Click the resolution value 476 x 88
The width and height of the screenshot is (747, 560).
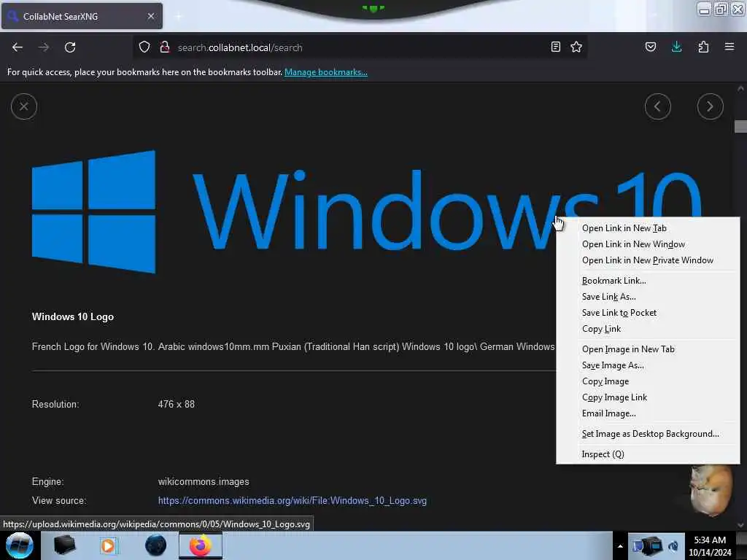coord(177,404)
